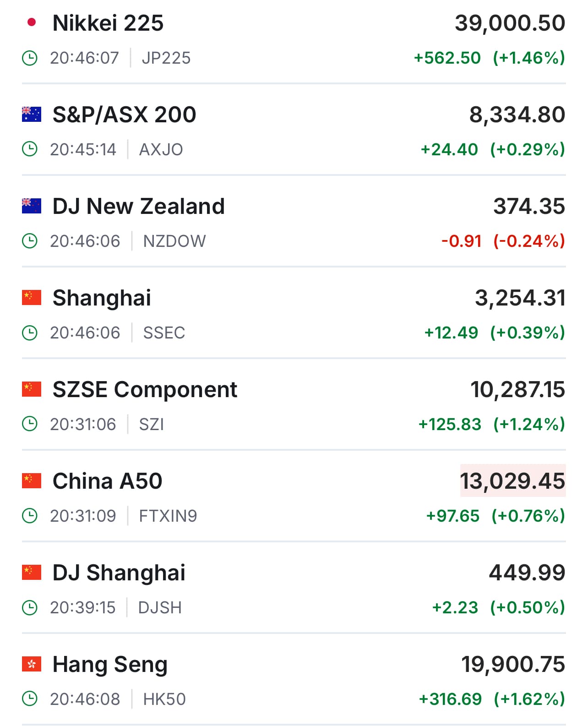Image resolution: width=588 pixels, height=726 pixels.
Task: Tap the Japan flag beside Nikkei 225
Action: tap(32, 22)
